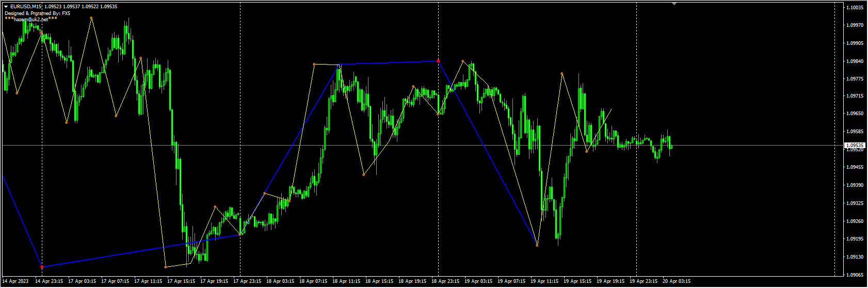Click the grey chart shift marker triangle
The width and height of the screenshot is (868, 288).
coord(674,4)
